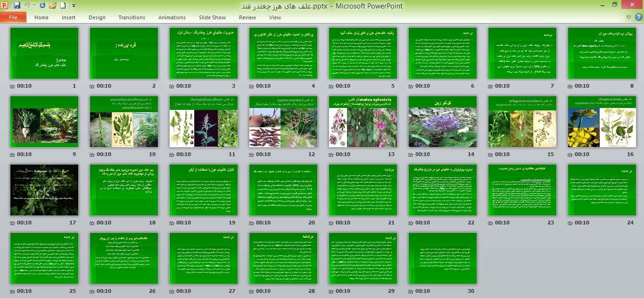
Task: Go to the Design tab
Action: coord(97,17)
